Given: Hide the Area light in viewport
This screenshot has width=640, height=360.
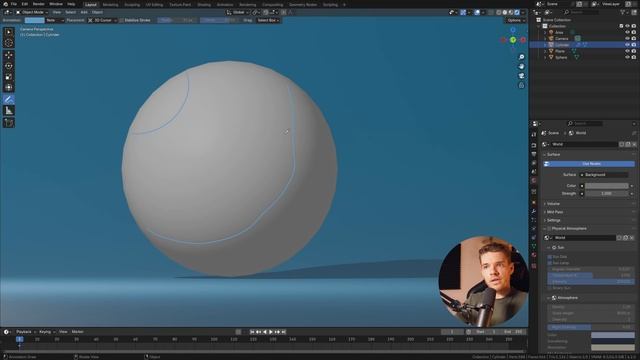Looking at the screenshot, I should [x=627, y=32].
